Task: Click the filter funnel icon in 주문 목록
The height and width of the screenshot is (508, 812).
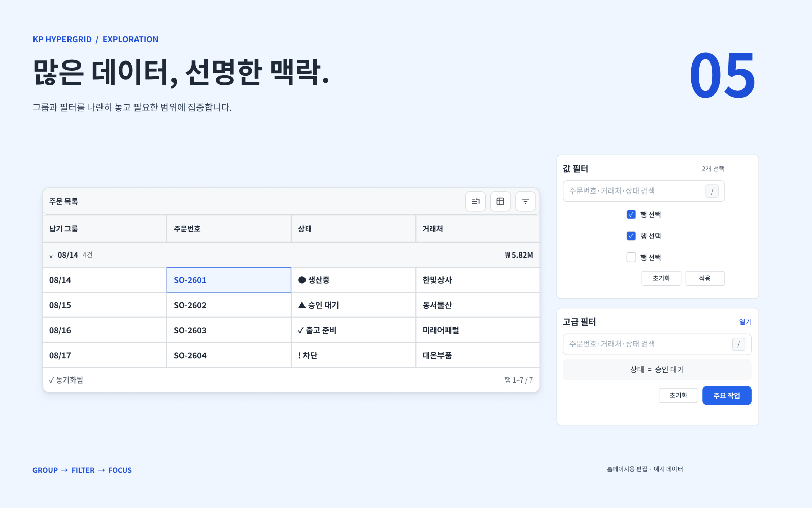Action: (525, 201)
